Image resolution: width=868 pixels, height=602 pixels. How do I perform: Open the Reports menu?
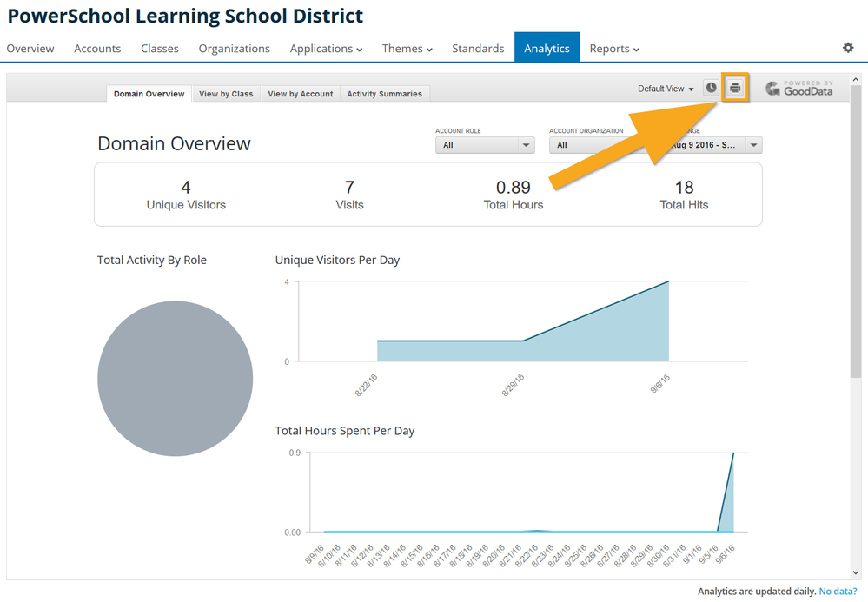[x=613, y=49]
